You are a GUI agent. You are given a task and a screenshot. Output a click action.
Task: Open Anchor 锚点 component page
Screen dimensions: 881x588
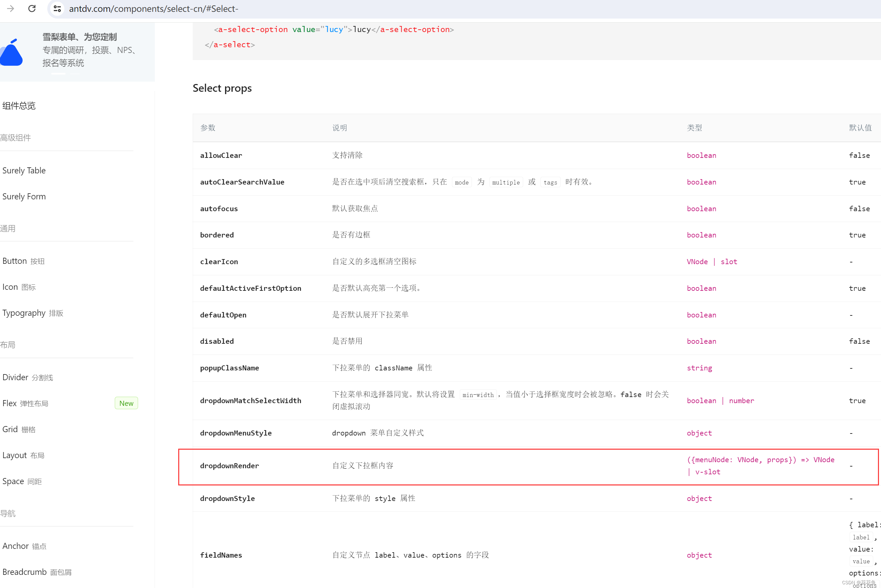24,547
